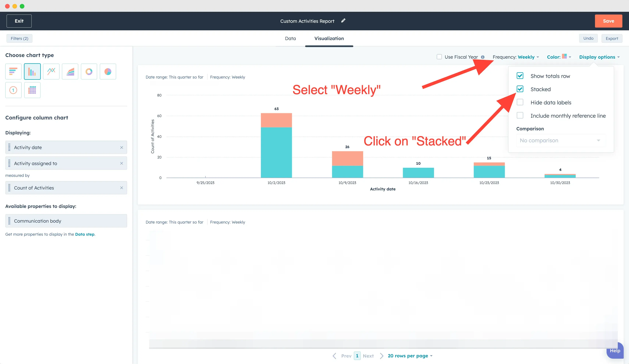Open the Filters (2) panel
Viewport: 629px width, 364px height.
[x=19, y=38]
